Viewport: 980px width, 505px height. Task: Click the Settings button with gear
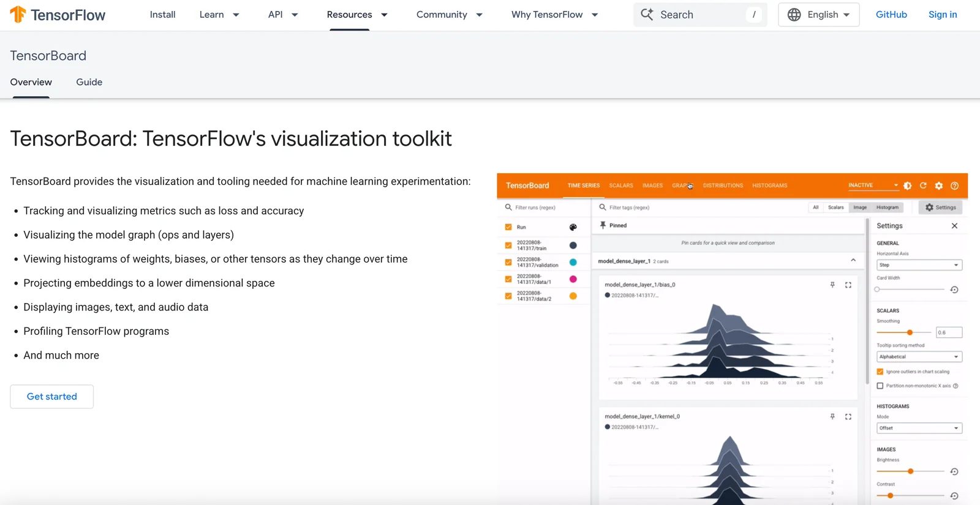[940, 208]
